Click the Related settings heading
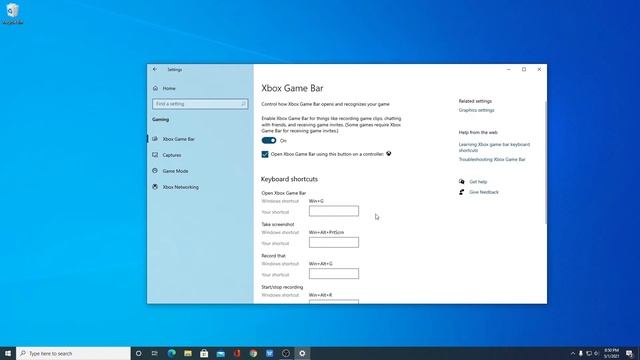Screen dimensions: 640x360 click(x=475, y=101)
